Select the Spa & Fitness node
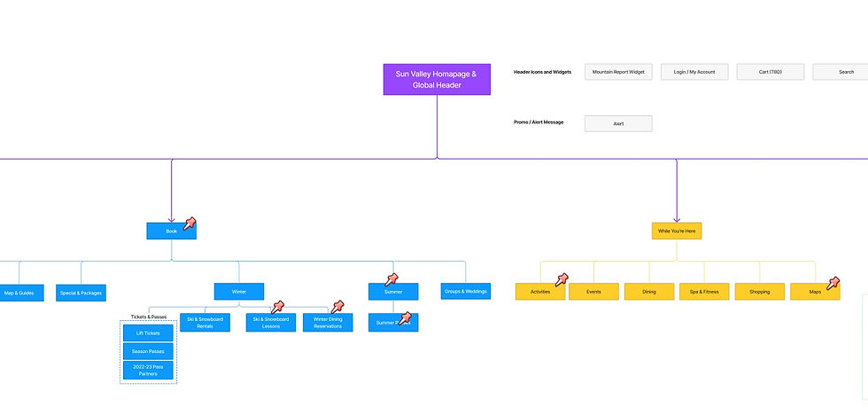 tap(704, 292)
